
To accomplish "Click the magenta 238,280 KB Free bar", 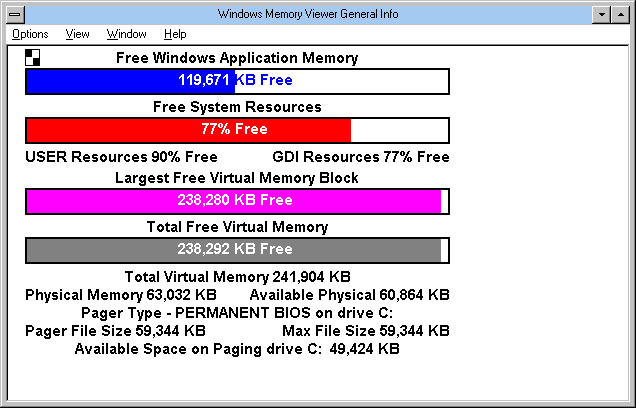I will (x=237, y=201).
